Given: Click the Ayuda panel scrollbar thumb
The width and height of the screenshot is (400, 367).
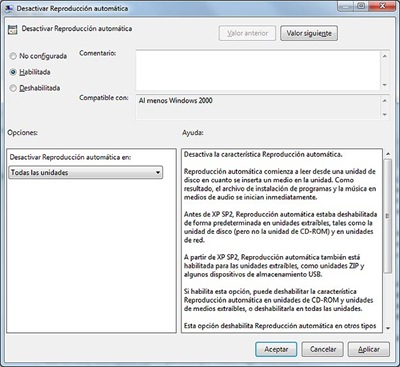Looking at the screenshot, I should [x=387, y=216].
